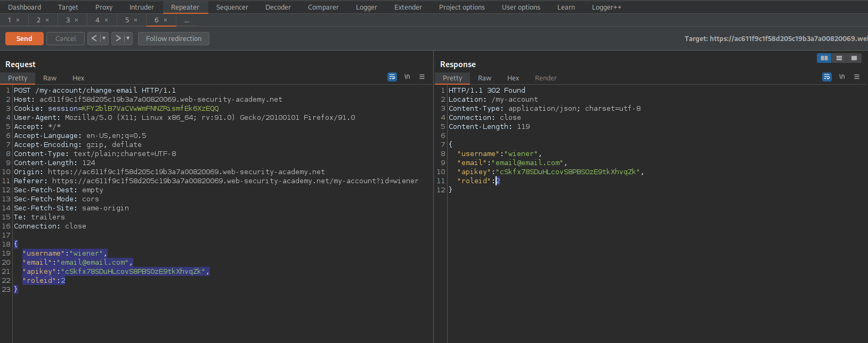The height and width of the screenshot is (343, 868).
Task: Switch to the Logger++ tab
Action: 606,7
